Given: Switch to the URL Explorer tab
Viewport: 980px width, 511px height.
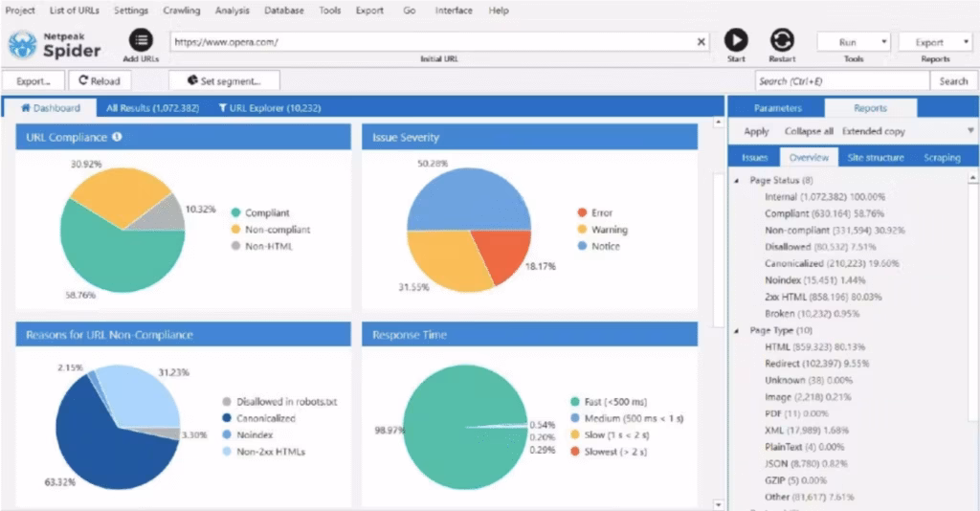Looking at the screenshot, I should (x=269, y=108).
